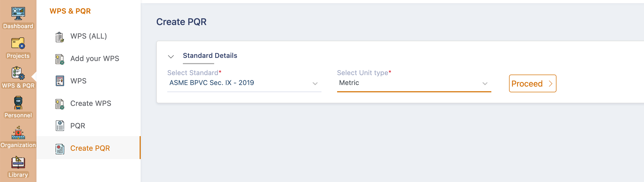
Task: Select the WPS & PQR clipboard icon
Action: tap(18, 73)
